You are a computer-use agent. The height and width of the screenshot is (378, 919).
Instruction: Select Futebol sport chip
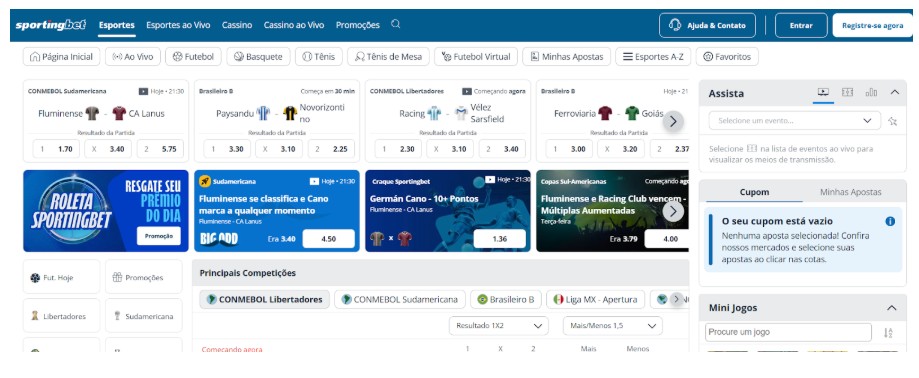point(193,57)
